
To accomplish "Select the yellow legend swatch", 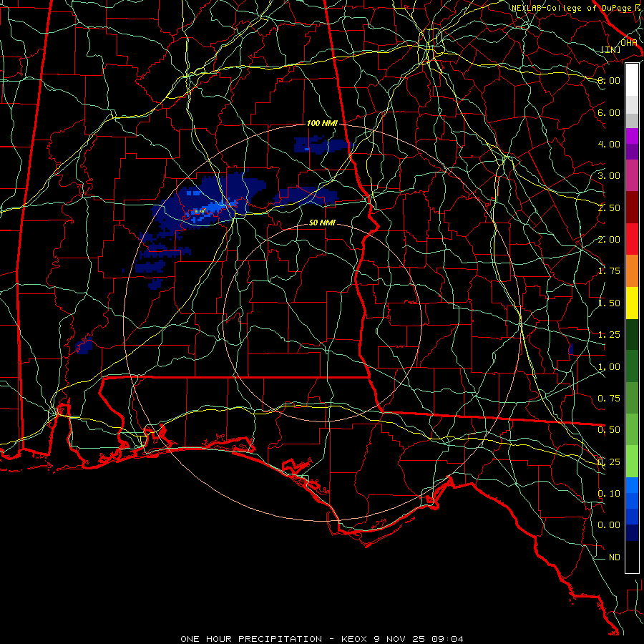I will (632, 303).
